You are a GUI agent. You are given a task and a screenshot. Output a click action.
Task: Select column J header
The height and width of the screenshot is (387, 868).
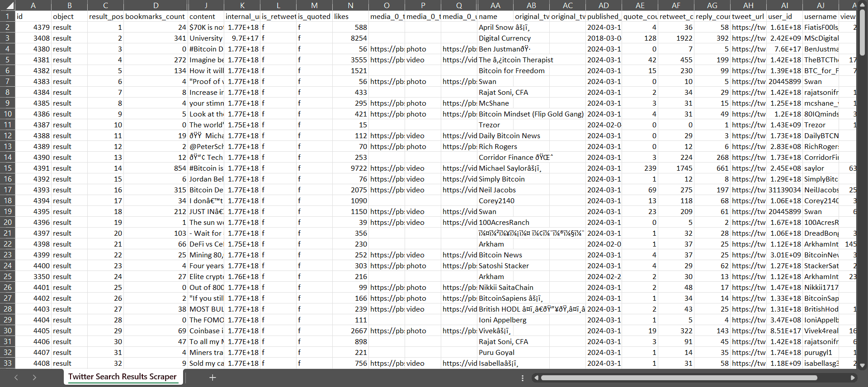click(x=206, y=5)
